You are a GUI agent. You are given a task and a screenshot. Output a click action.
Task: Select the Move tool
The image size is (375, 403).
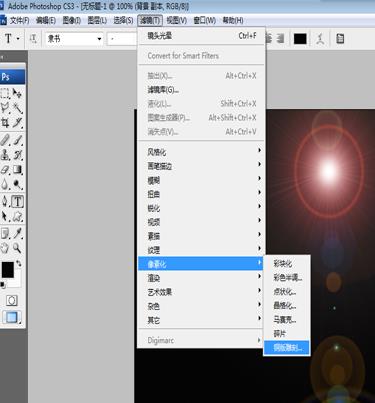pos(17,93)
